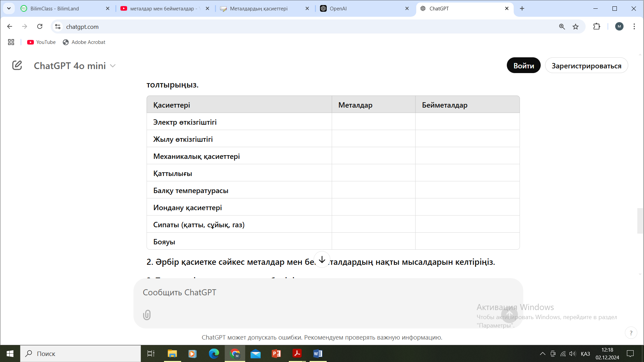
Task: Bookmark this page with star icon
Action: (x=576, y=27)
